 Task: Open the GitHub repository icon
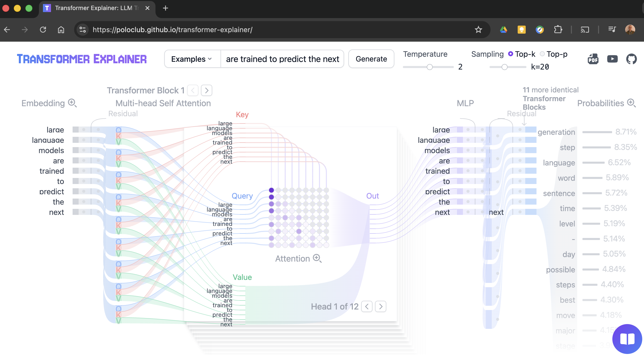[x=631, y=59]
